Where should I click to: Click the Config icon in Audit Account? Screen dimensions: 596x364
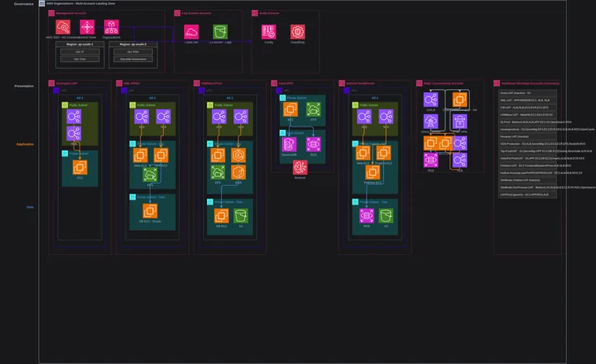[x=269, y=32]
